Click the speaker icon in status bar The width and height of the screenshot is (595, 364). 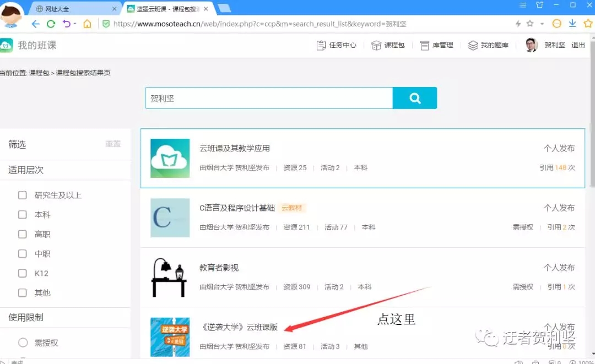click(518, 362)
